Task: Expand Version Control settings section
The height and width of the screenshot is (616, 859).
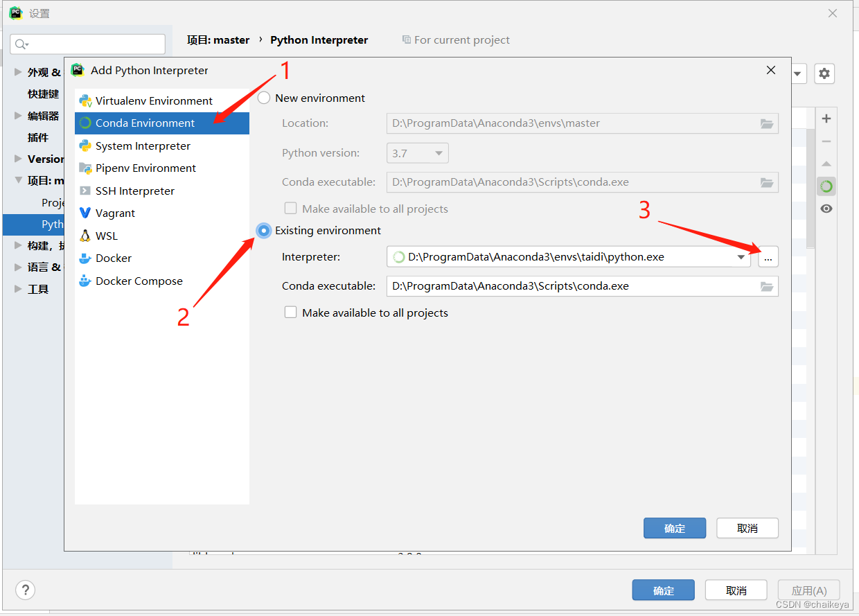Action: 18,159
